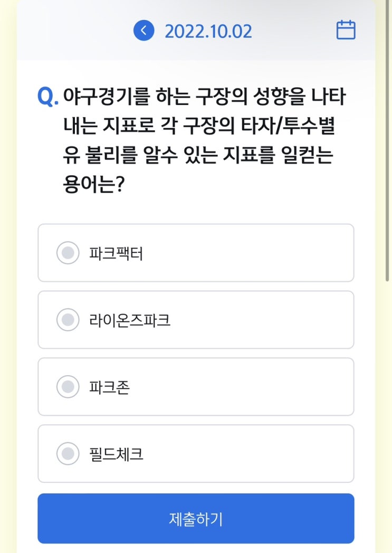
Task: Click the 필드체크 answer label text
Action: point(116,454)
